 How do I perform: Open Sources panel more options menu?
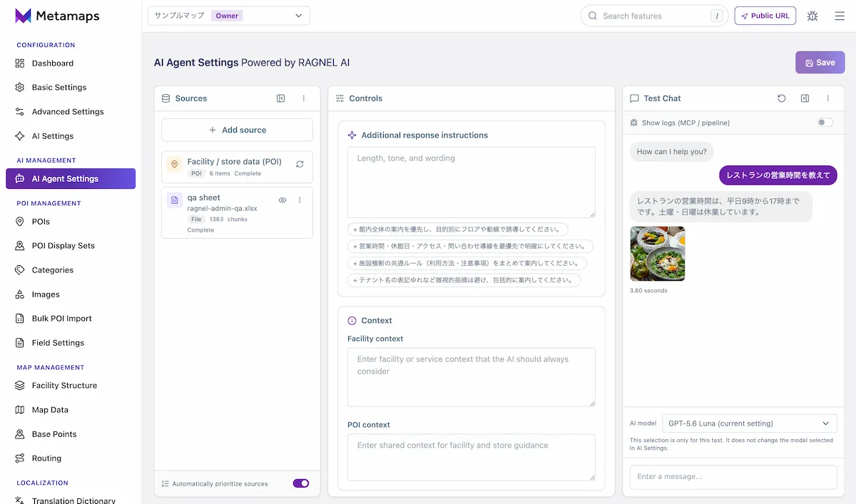[304, 98]
